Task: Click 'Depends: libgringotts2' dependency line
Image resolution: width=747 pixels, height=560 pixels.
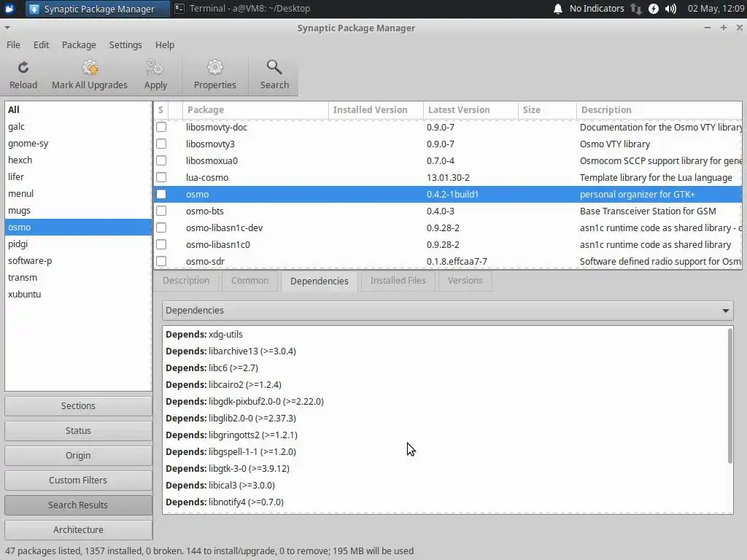Action: click(231, 435)
